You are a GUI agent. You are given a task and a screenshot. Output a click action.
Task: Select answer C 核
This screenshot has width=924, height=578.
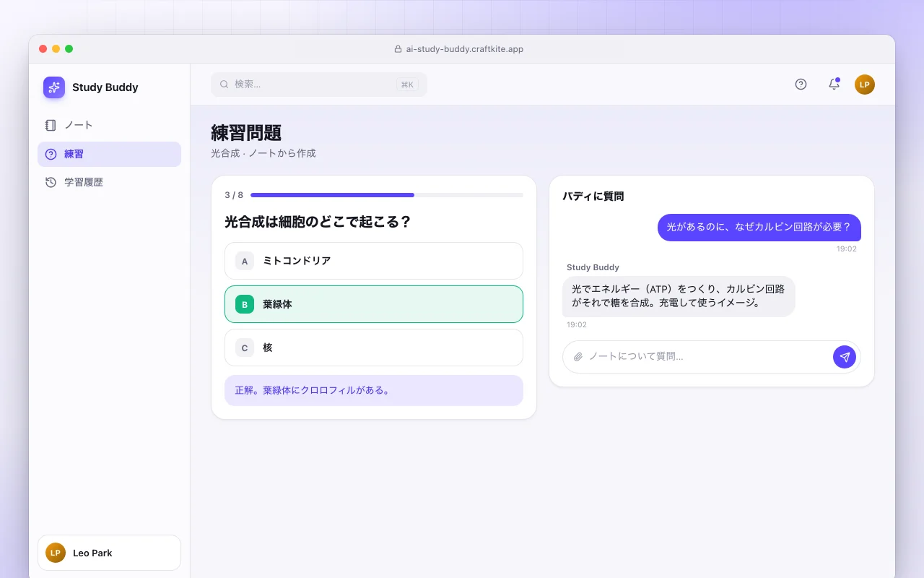coord(374,348)
